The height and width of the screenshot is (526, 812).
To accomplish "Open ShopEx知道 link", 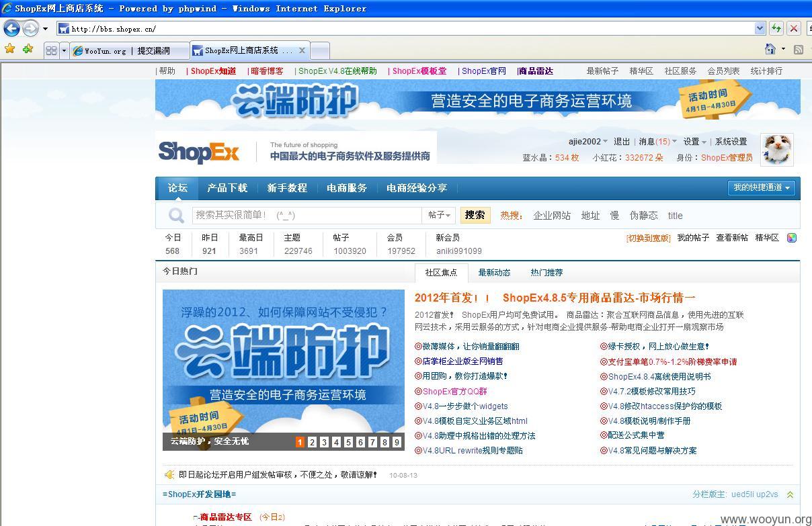I will (213, 71).
